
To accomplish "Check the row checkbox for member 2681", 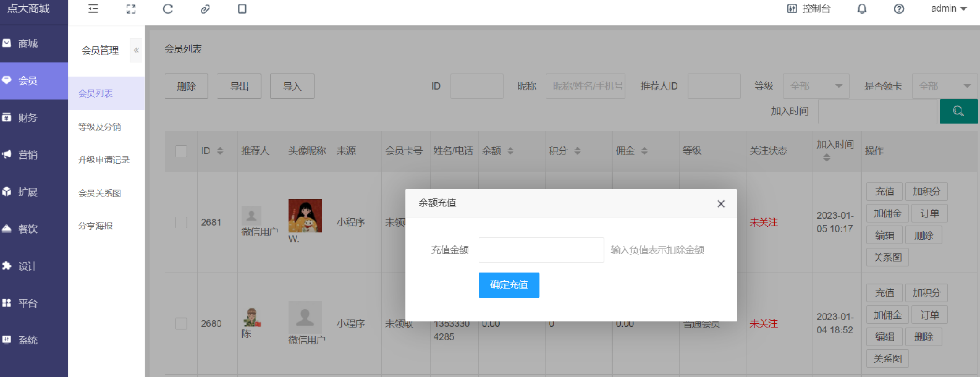I will click(x=181, y=222).
